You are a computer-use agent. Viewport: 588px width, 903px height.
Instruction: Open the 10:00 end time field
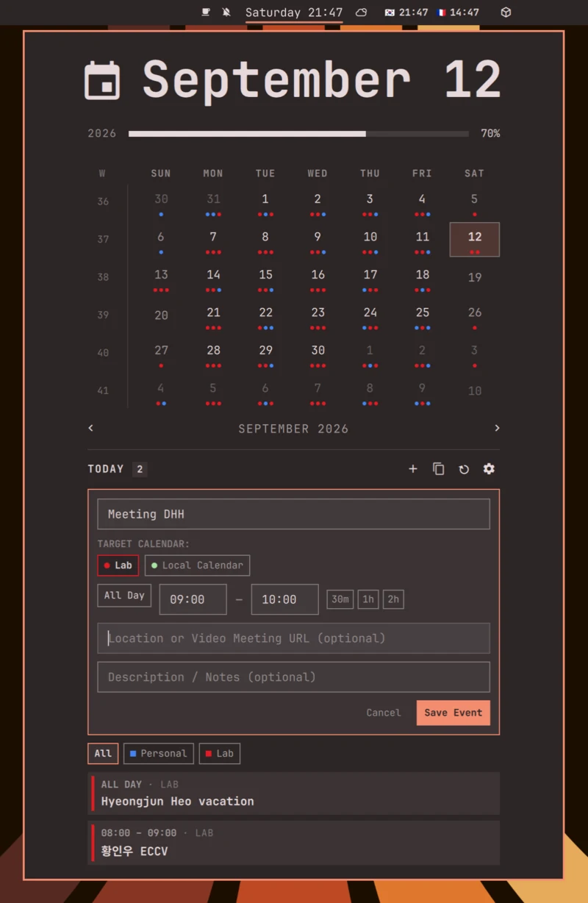[x=284, y=599]
